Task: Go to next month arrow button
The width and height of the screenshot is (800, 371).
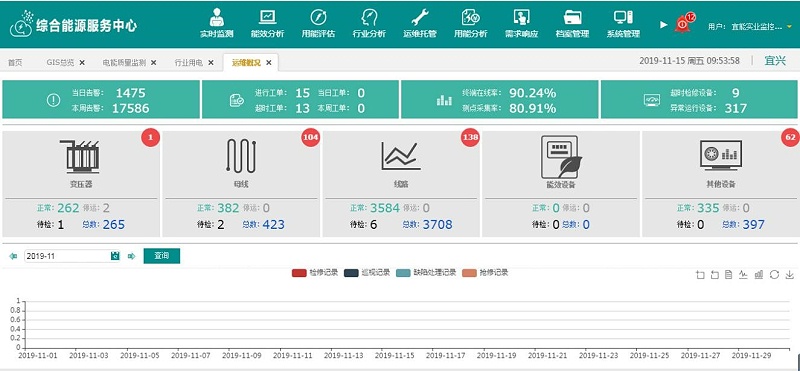Action: click(x=132, y=256)
